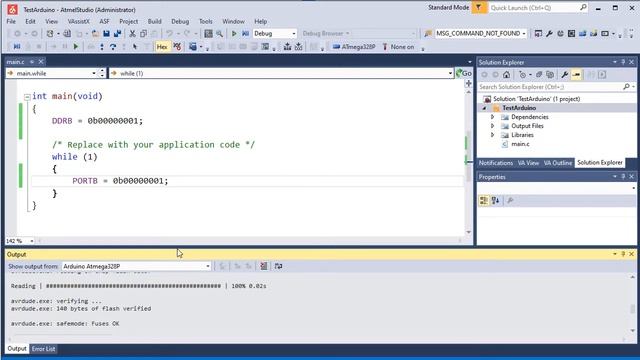Open the Debug menu
640x360 pixels.
tap(180, 21)
